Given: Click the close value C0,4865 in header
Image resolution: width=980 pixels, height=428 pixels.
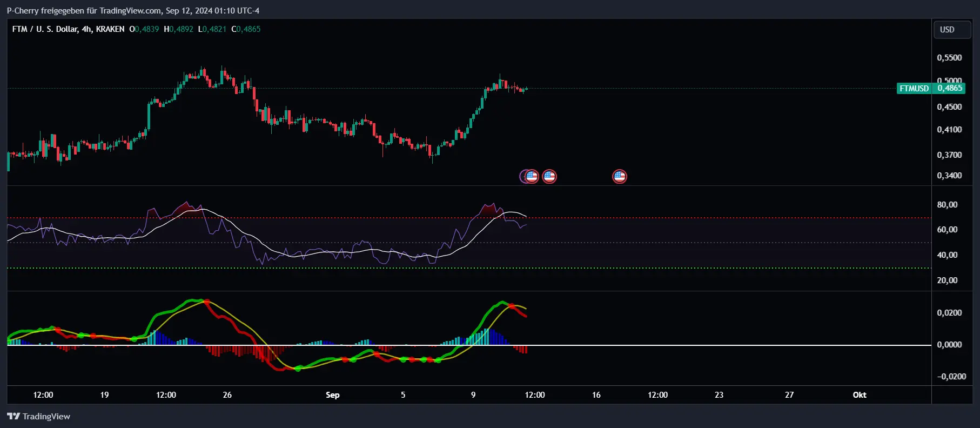Looking at the screenshot, I should (x=246, y=29).
